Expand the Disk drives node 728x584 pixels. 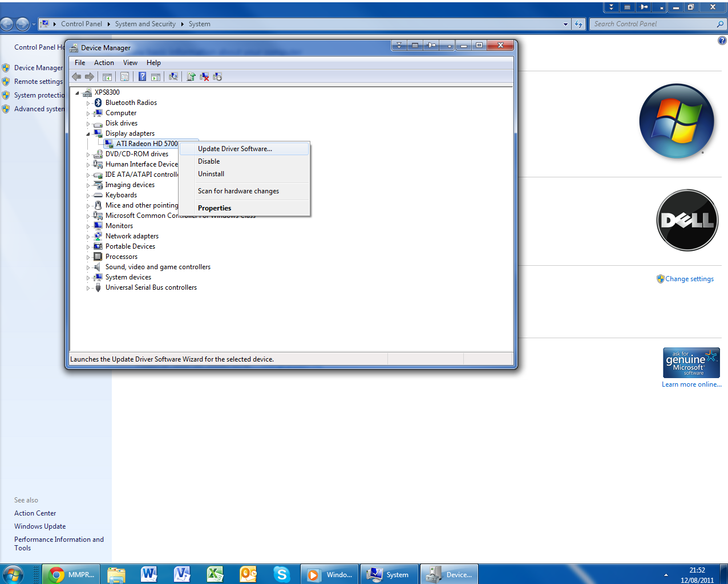click(x=88, y=124)
